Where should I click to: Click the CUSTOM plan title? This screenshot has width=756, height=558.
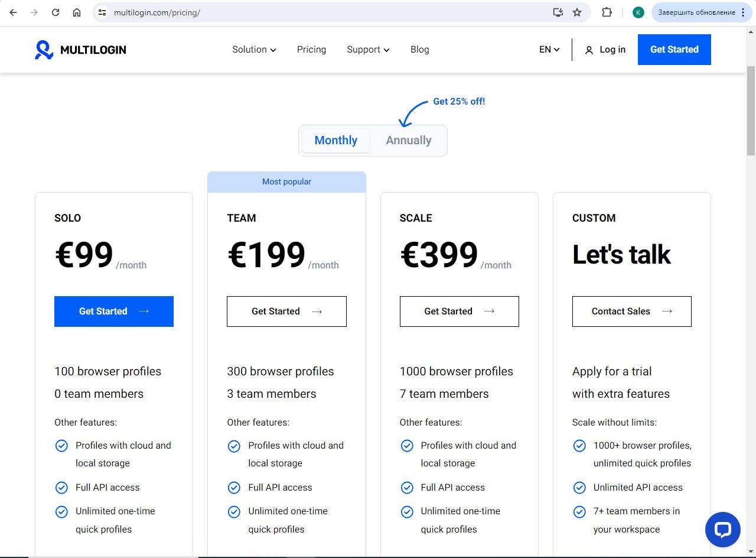click(x=594, y=218)
